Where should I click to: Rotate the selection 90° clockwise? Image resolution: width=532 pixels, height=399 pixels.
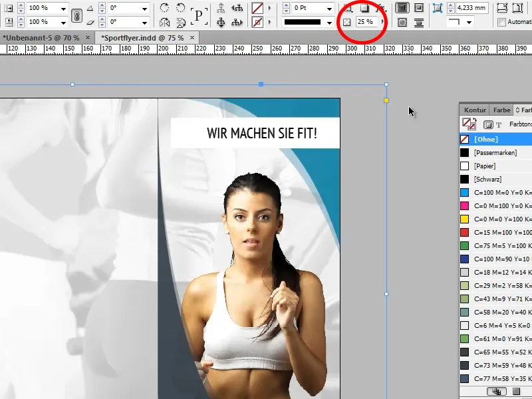coord(164,7)
